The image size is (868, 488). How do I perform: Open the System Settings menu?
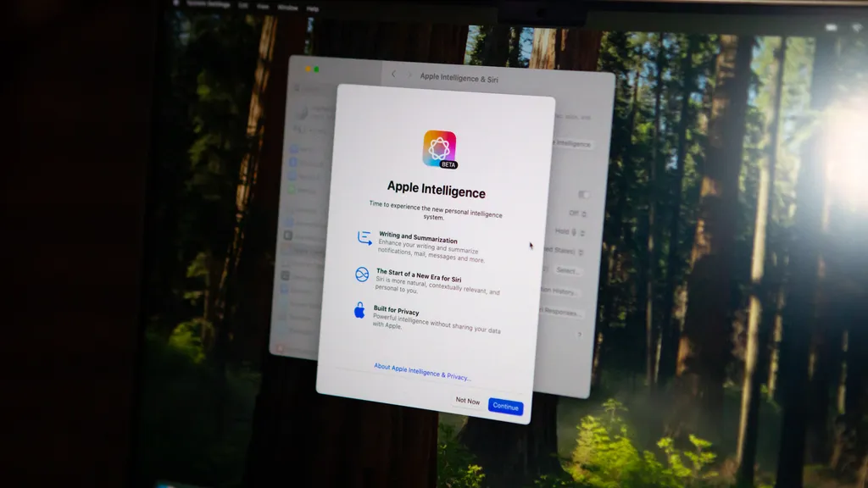[208, 4]
